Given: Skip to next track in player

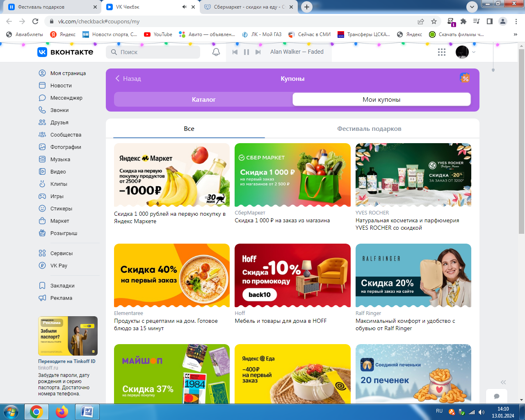Looking at the screenshot, I should coord(258,52).
